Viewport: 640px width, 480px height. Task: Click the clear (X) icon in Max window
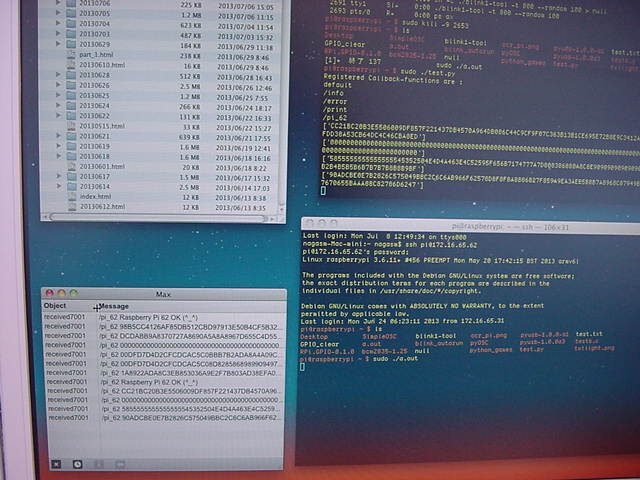tap(56, 464)
